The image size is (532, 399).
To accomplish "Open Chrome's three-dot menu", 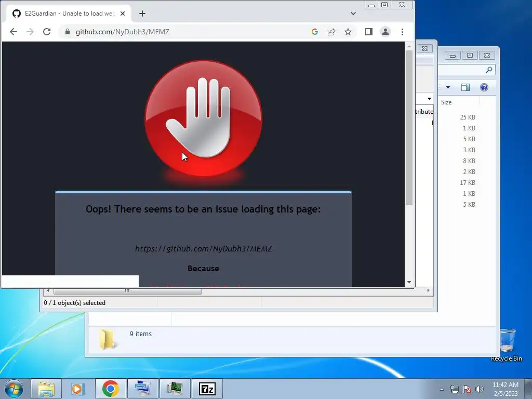I will [x=403, y=32].
